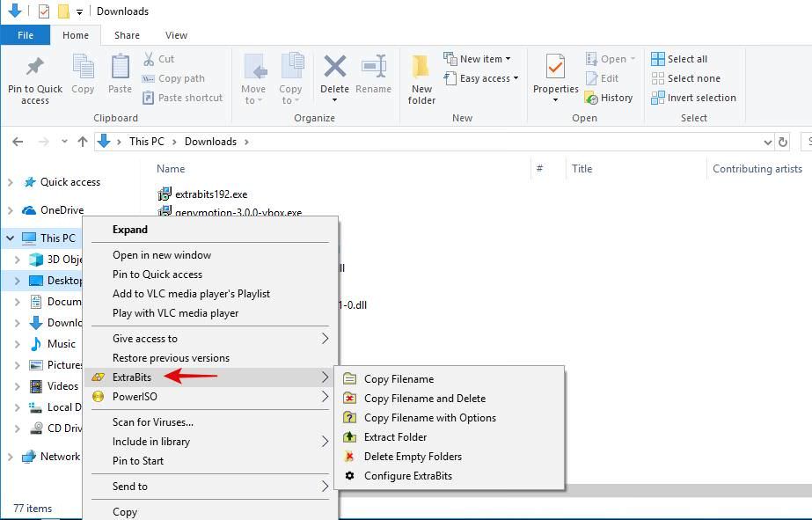Sort by the Name column header
Viewport: 812px width, 520px height.
point(171,169)
